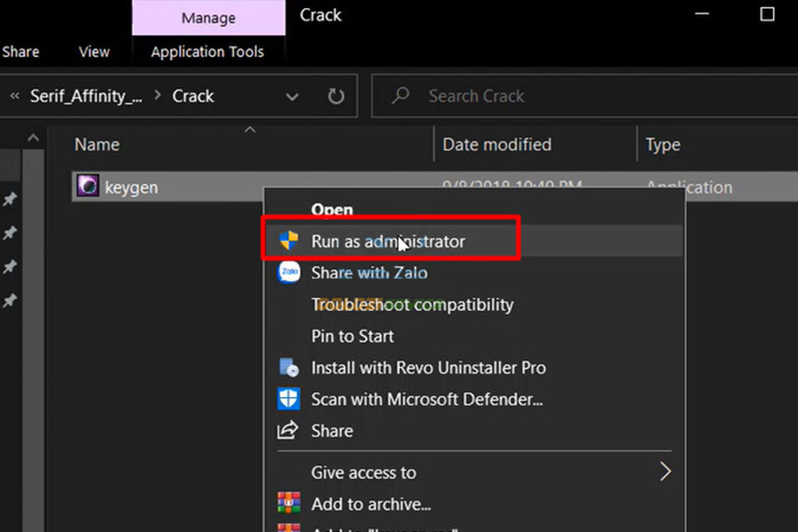Click the Serif_Affinity_ breadcrumb folder
This screenshot has height=532, width=798.
tap(86, 96)
